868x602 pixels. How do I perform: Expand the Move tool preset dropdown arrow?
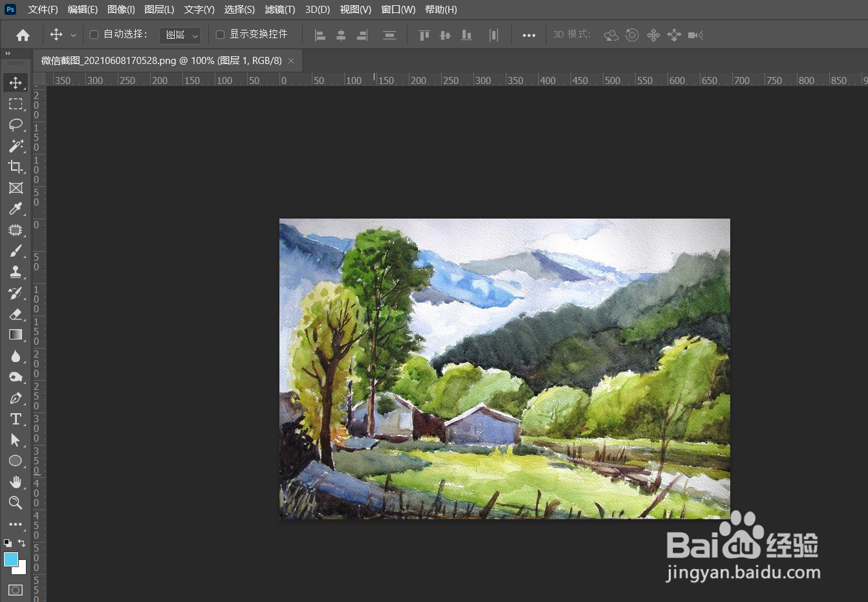click(73, 36)
